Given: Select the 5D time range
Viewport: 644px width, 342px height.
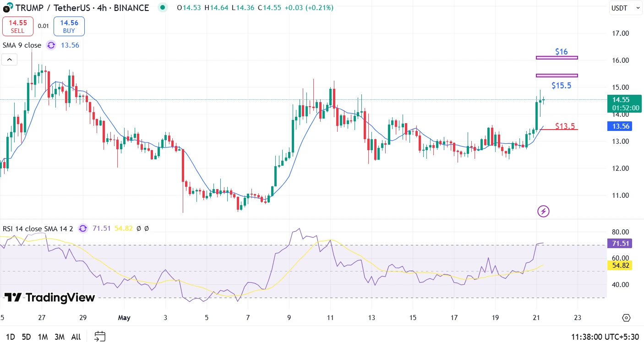Looking at the screenshot, I should tap(27, 337).
